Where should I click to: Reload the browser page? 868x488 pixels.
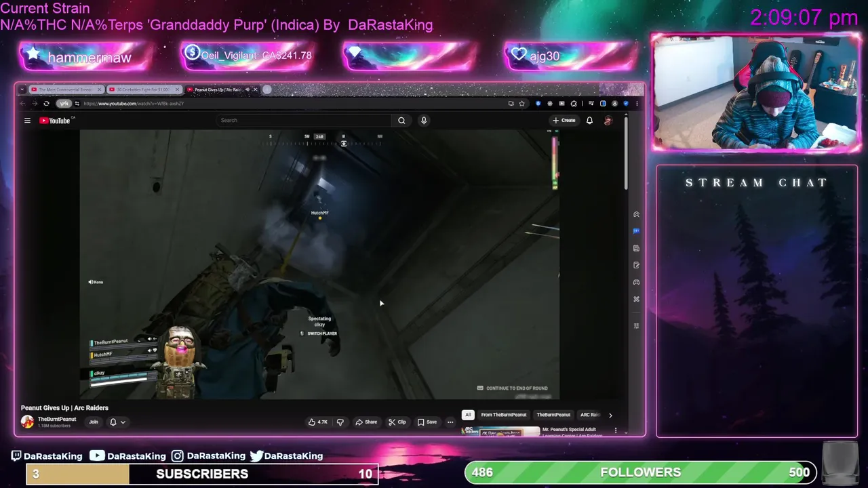point(46,104)
